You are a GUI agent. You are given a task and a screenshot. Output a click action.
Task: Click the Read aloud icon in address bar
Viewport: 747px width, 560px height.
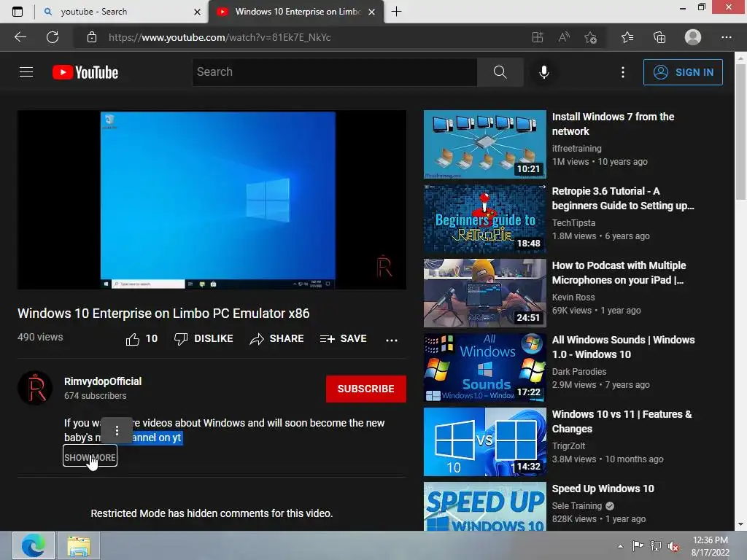(564, 37)
